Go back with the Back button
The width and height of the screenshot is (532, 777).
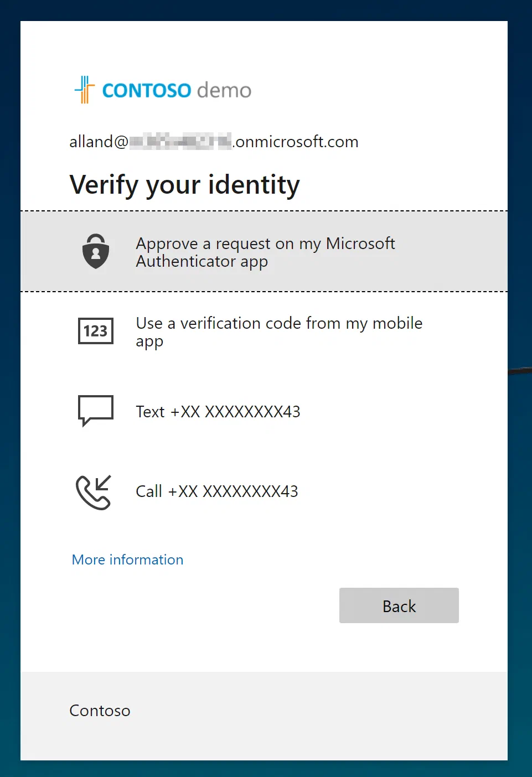click(x=399, y=605)
